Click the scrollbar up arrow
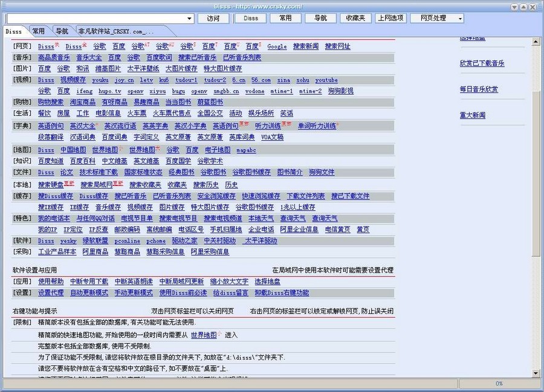This screenshot has width=544, height=392. [536, 42]
